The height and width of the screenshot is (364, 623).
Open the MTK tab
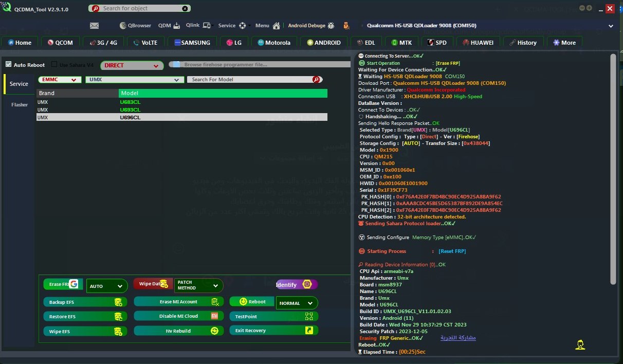point(401,43)
